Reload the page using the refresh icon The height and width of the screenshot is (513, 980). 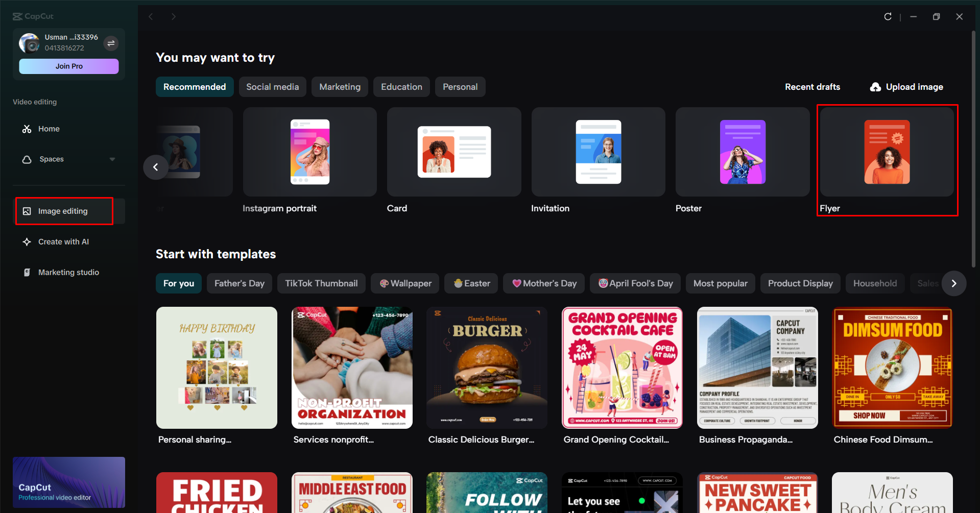[888, 16]
